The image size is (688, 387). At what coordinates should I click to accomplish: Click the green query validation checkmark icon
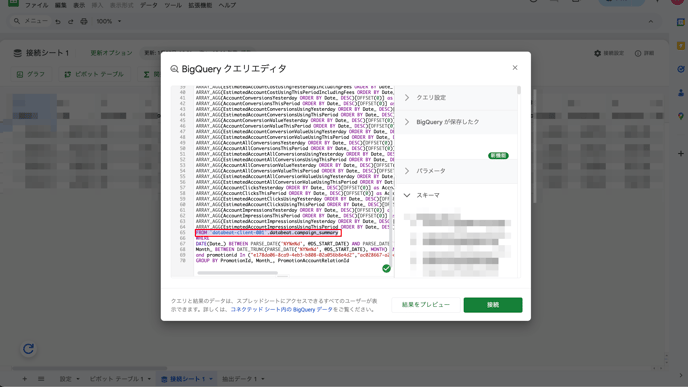tap(386, 269)
